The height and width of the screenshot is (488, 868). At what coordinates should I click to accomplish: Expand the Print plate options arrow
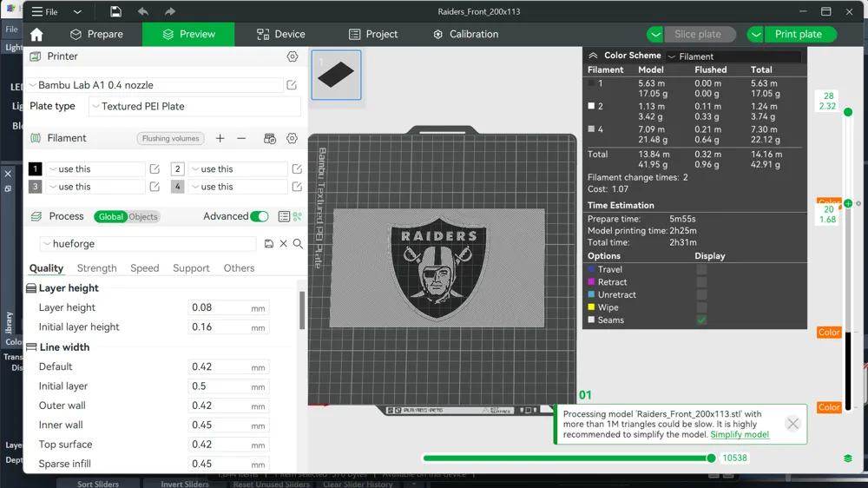click(x=756, y=35)
